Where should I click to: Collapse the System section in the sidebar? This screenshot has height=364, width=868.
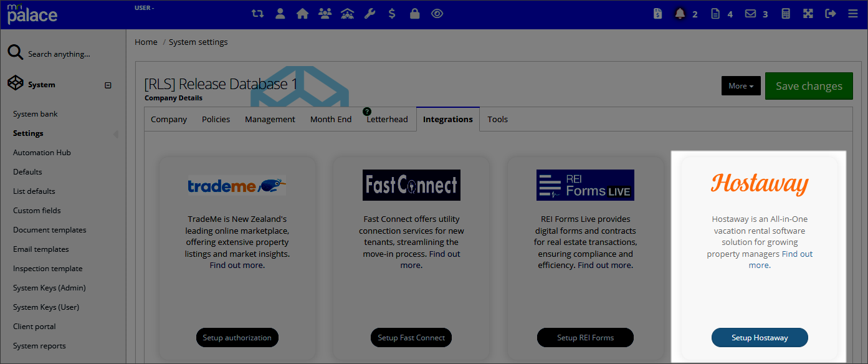pos(108,85)
